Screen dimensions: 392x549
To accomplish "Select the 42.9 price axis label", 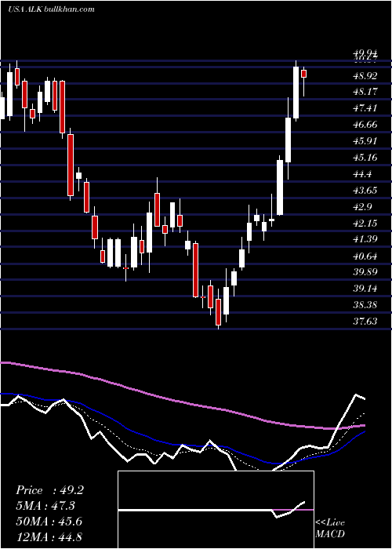I will 363,207.
